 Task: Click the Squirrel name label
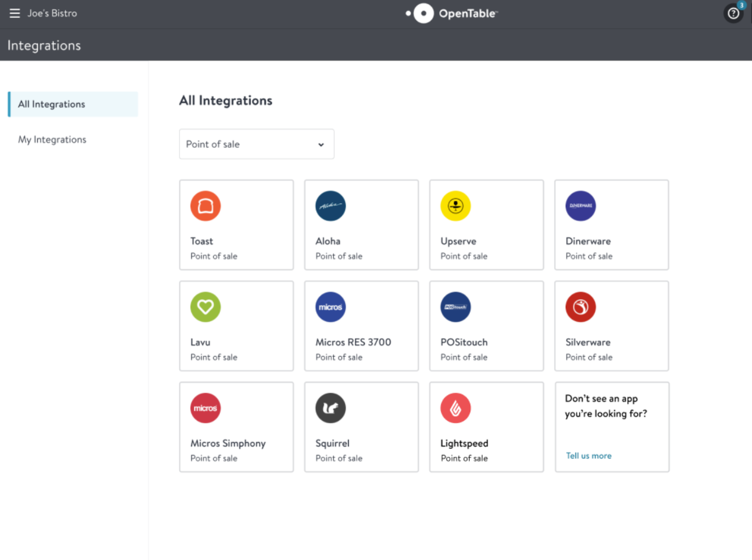click(332, 443)
